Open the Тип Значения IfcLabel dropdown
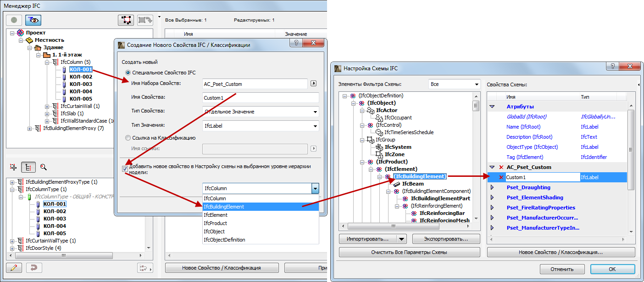The image size is (644, 282). pos(261,125)
